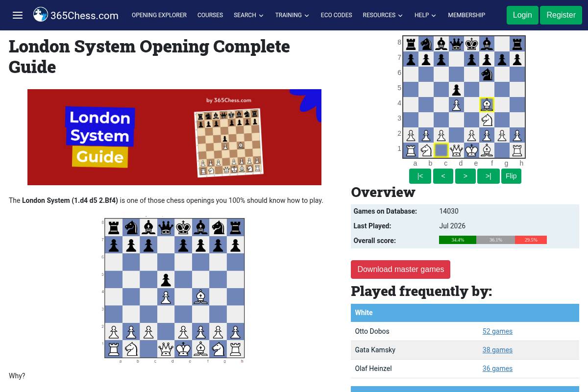Click the 14030 games count value
Screen dimensions: 588x392
pos(449,211)
